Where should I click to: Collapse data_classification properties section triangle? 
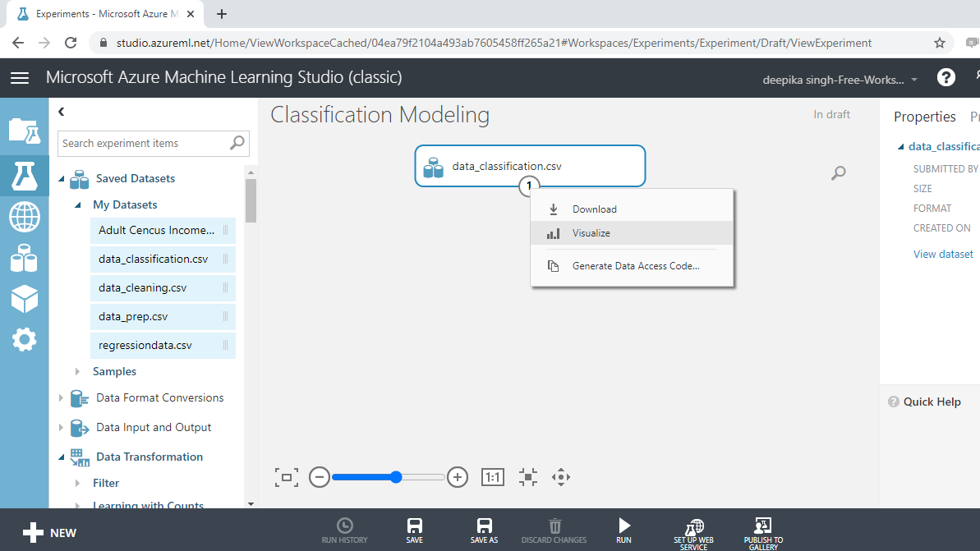[x=900, y=147]
